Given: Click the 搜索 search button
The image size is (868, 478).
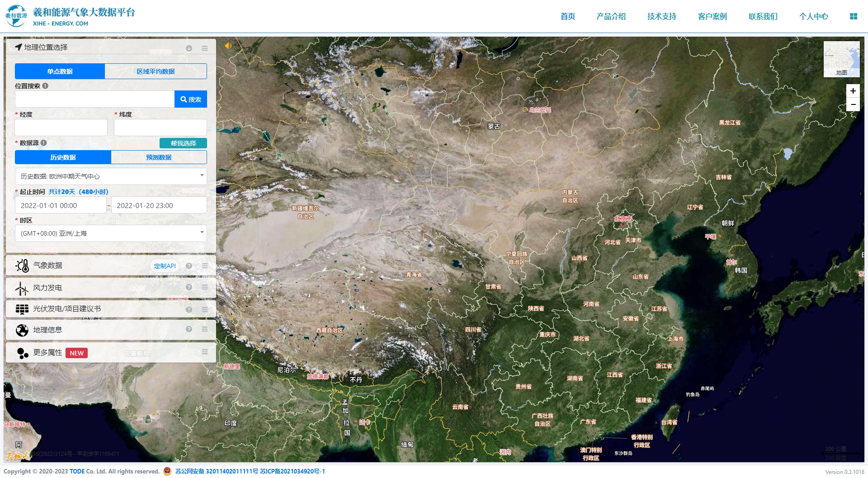Looking at the screenshot, I should click(191, 99).
